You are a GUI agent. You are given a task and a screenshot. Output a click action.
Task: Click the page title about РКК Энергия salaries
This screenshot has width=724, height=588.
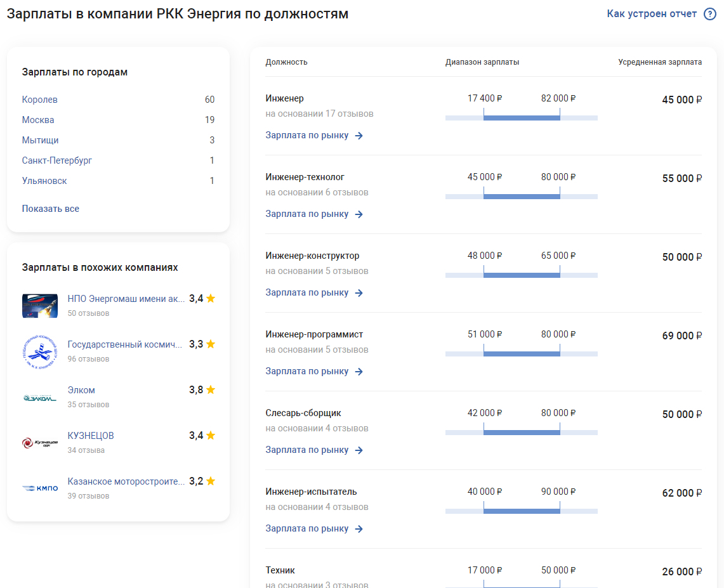(x=177, y=14)
